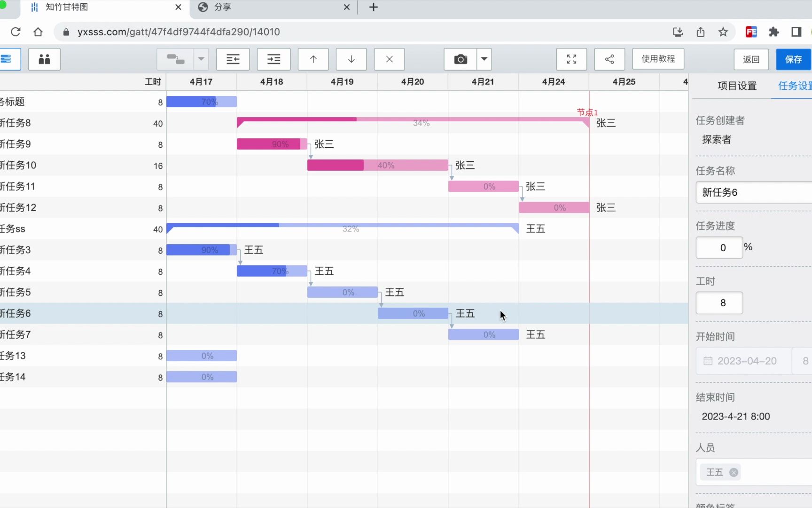Bookmark this page with the star icon
The height and width of the screenshot is (508, 812).
click(723, 32)
